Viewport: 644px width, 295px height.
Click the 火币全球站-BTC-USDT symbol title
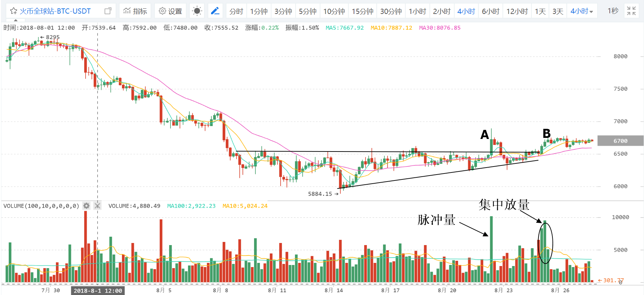tap(55, 11)
